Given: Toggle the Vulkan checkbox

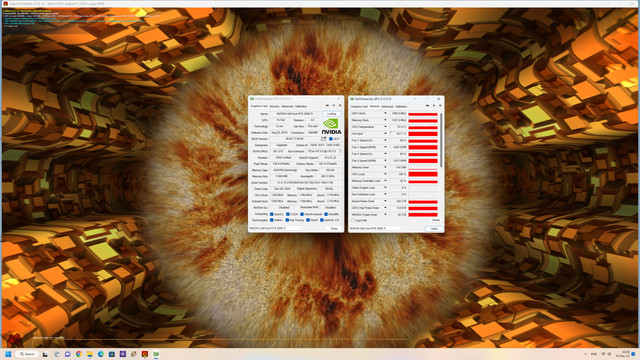Looking at the screenshot, I should click(271, 220).
